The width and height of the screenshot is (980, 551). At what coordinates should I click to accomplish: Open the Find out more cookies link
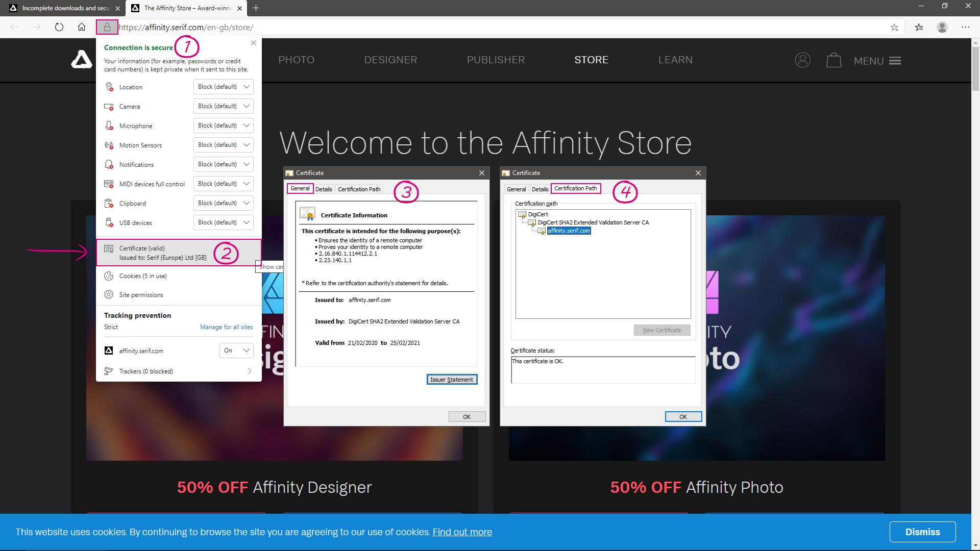[x=462, y=532]
